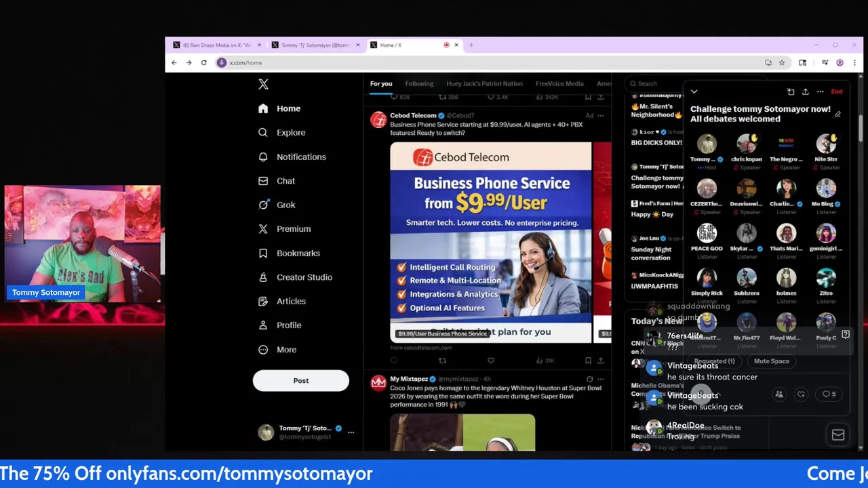Viewport: 868px width, 488px height.
Task: Open Explore in the sidebar
Action: (x=281, y=133)
